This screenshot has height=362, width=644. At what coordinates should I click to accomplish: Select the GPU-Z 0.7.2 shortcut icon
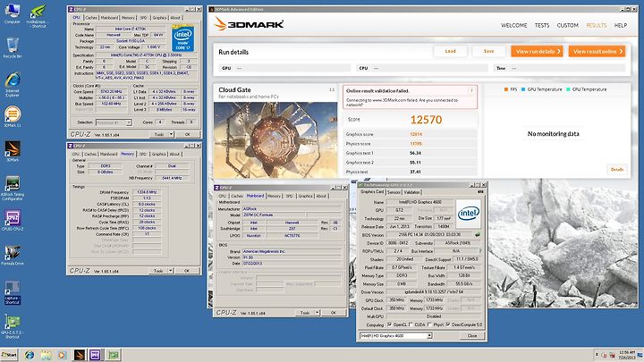[13, 326]
